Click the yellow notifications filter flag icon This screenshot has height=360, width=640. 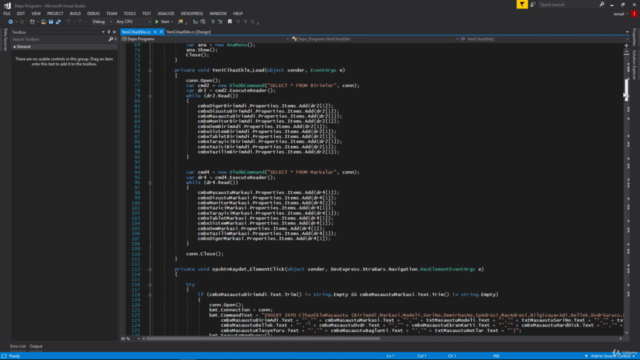522,4
